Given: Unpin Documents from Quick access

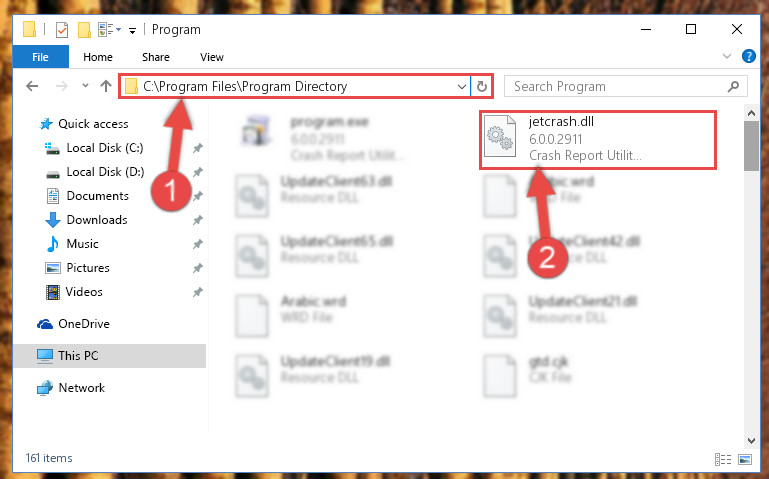Looking at the screenshot, I should click(198, 196).
